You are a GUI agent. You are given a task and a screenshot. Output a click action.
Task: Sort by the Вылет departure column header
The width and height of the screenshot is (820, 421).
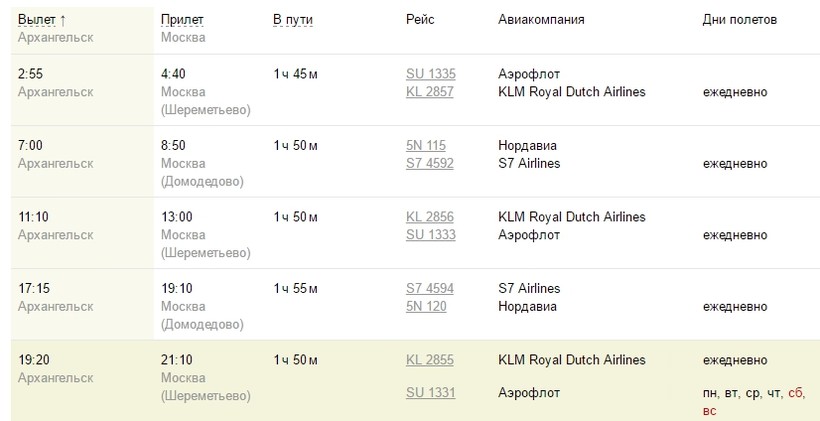[x=42, y=20]
